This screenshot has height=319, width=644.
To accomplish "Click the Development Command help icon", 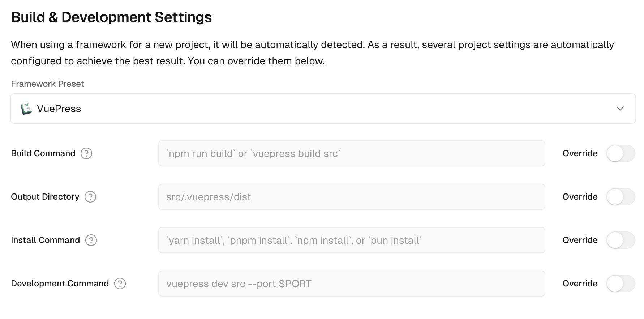I will pyautogui.click(x=120, y=284).
